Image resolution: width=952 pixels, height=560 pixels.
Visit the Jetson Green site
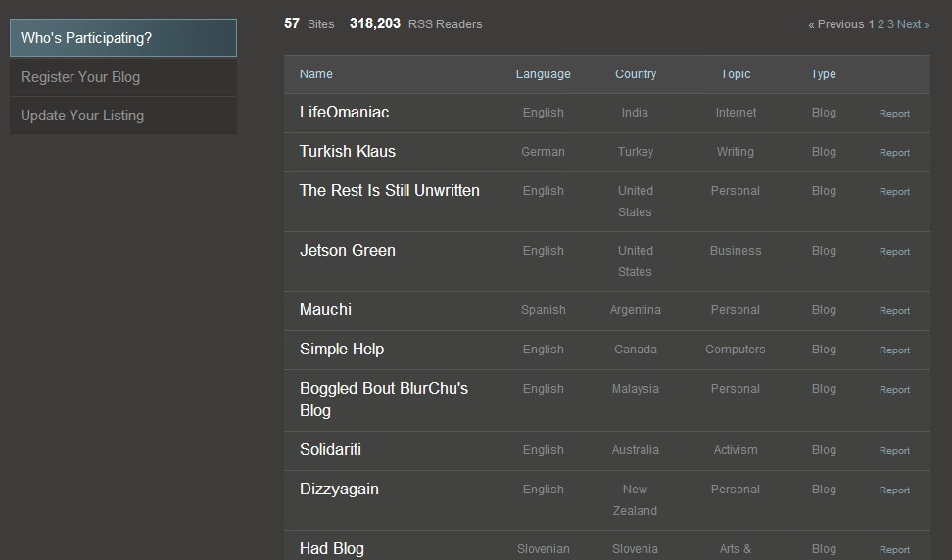click(347, 251)
